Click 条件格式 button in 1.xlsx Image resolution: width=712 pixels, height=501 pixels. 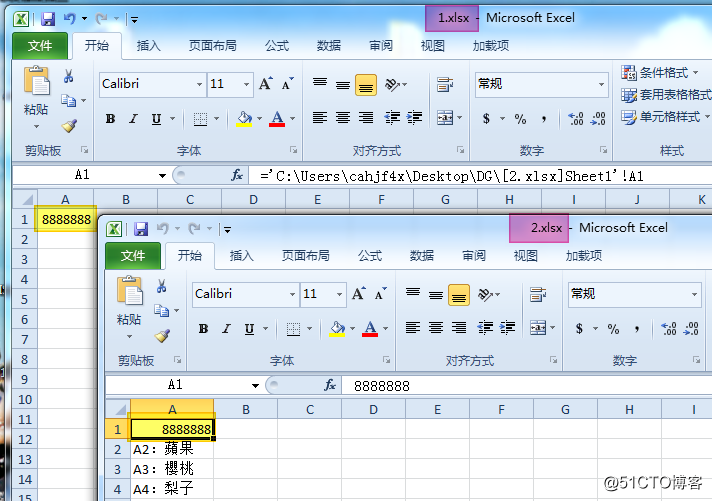660,73
